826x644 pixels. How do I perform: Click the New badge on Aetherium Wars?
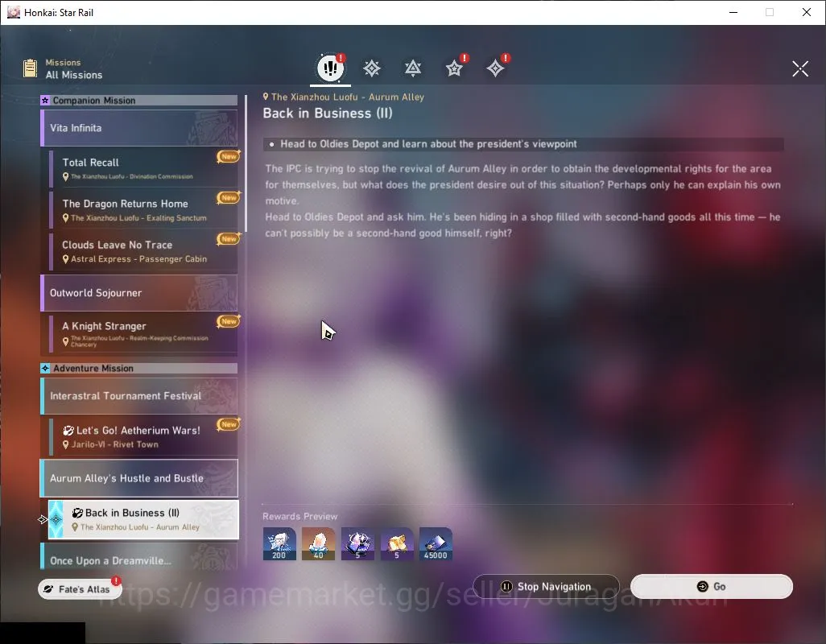coord(229,424)
